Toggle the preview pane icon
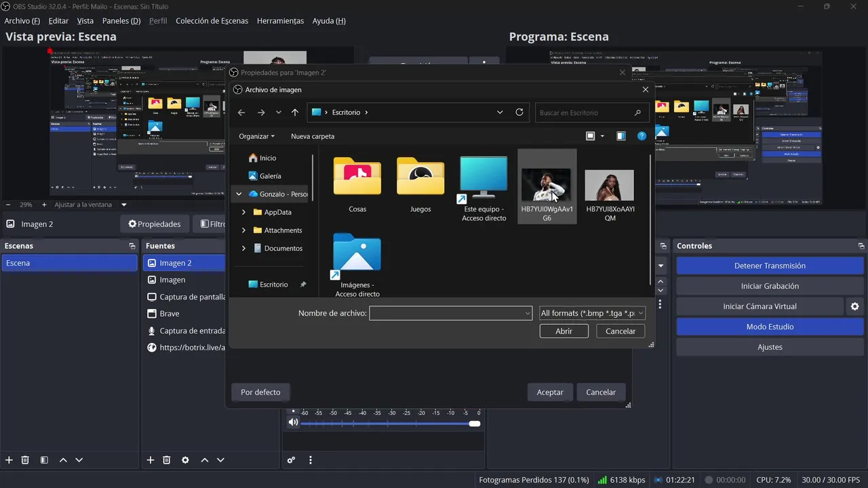Image resolution: width=868 pixels, height=488 pixels. (621, 136)
